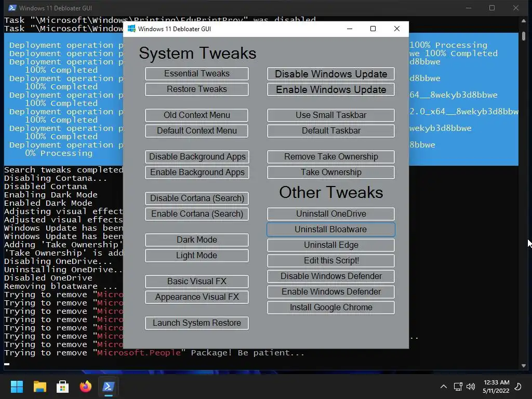
Task: Click Enable Windows Defender
Action: pyautogui.click(x=331, y=292)
